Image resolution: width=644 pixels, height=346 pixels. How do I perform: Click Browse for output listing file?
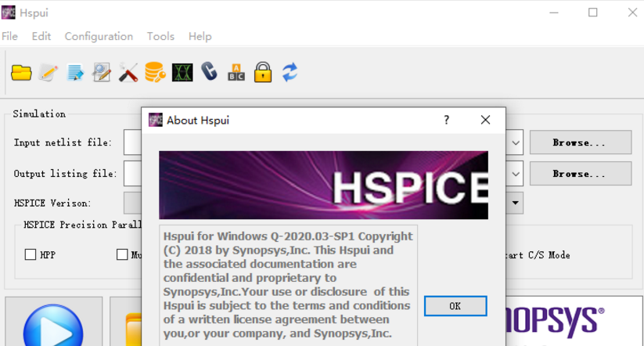581,174
